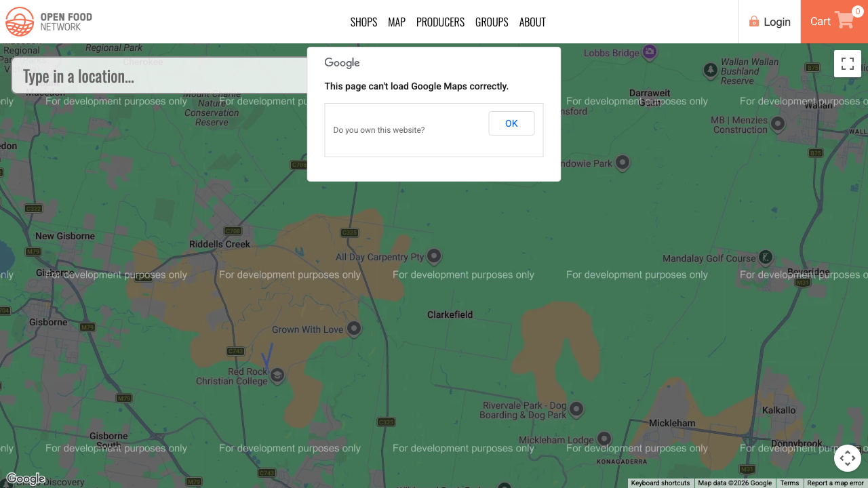Viewport: 868px width, 488px height.
Task: Open the About page
Action: tap(532, 22)
